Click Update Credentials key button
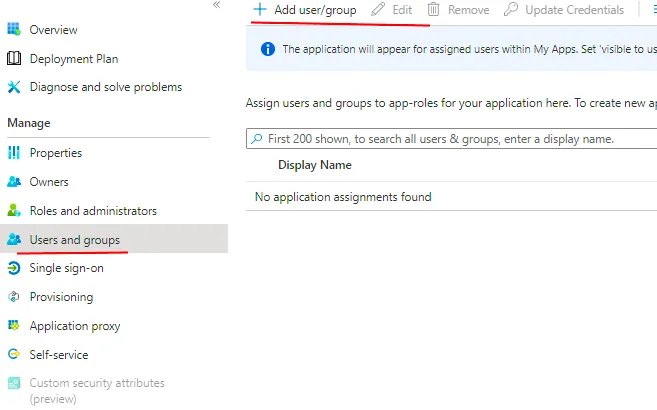Screen dimensions: 657x410 pos(564,9)
